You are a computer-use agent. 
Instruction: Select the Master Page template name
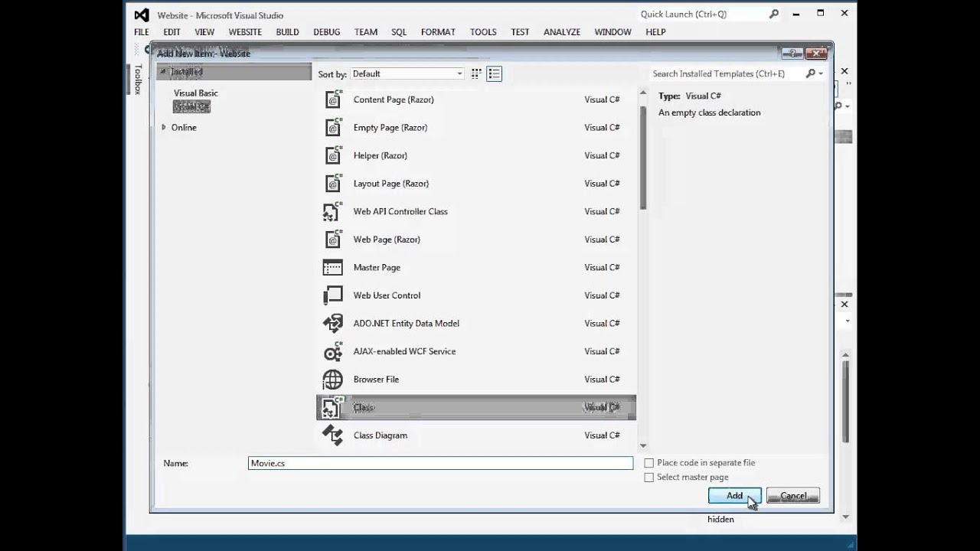click(377, 267)
